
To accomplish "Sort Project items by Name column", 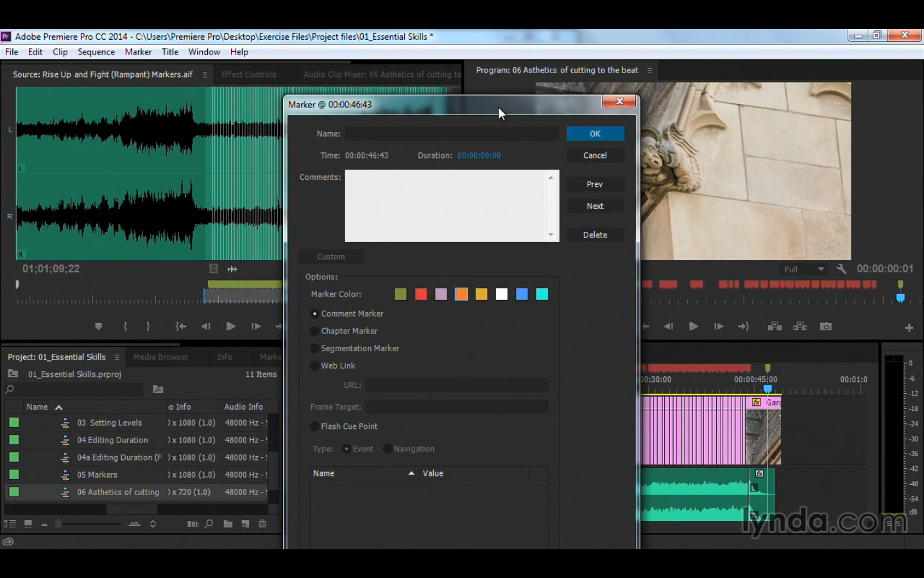I will (x=95, y=407).
